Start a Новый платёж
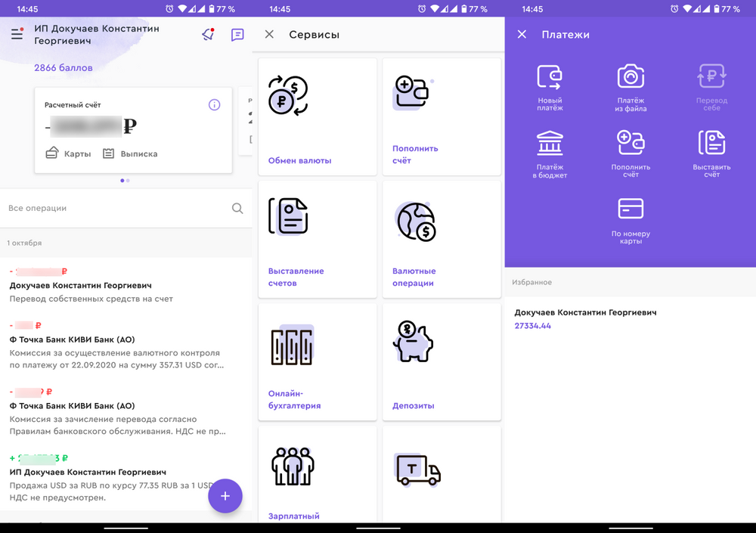756x533 pixels. (x=550, y=88)
